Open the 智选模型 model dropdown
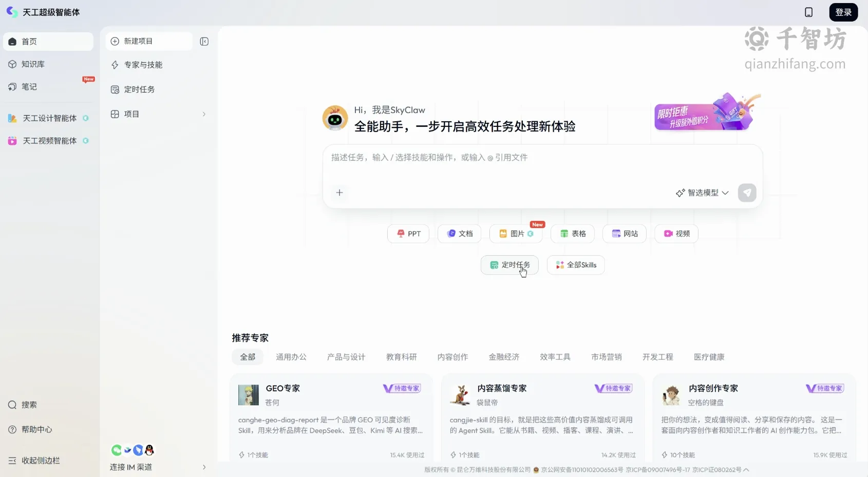This screenshot has height=477, width=868. pos(702,193)
